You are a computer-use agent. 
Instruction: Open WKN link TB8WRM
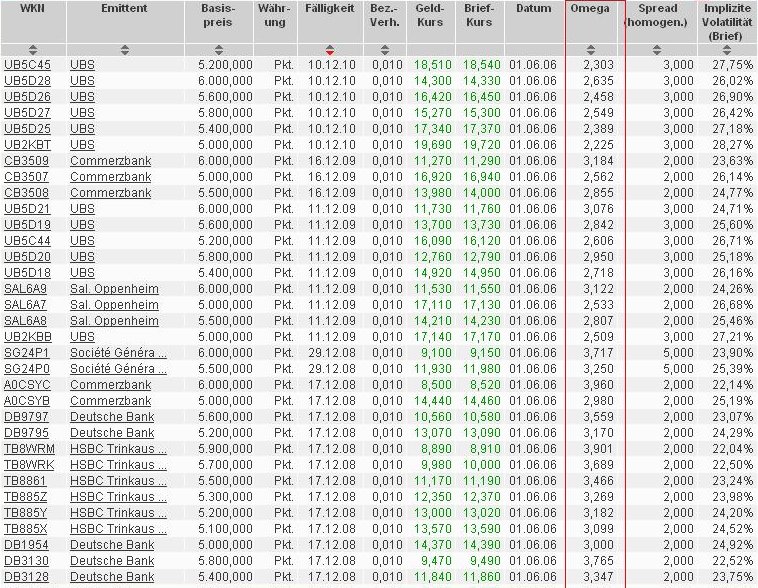[29, 448]
